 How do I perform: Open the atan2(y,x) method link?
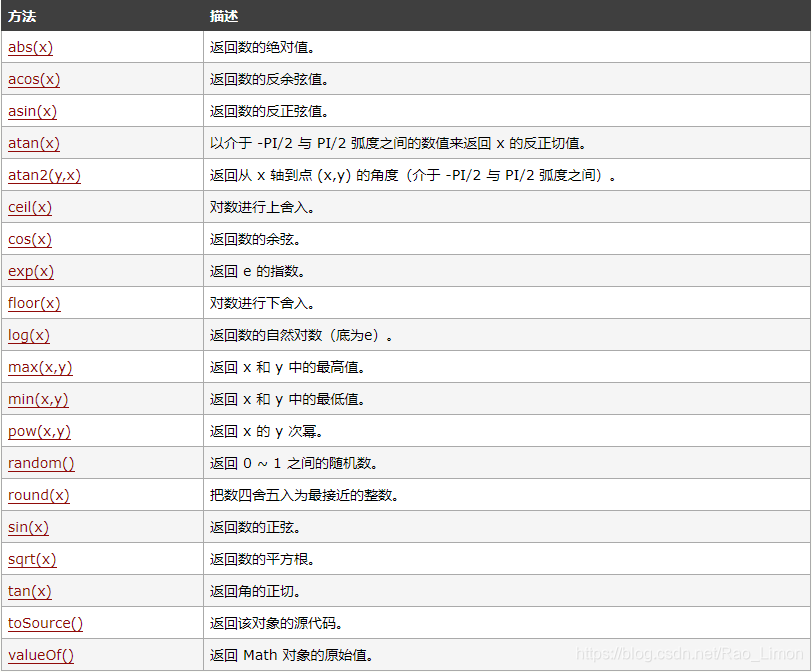(x=44, y=176)
